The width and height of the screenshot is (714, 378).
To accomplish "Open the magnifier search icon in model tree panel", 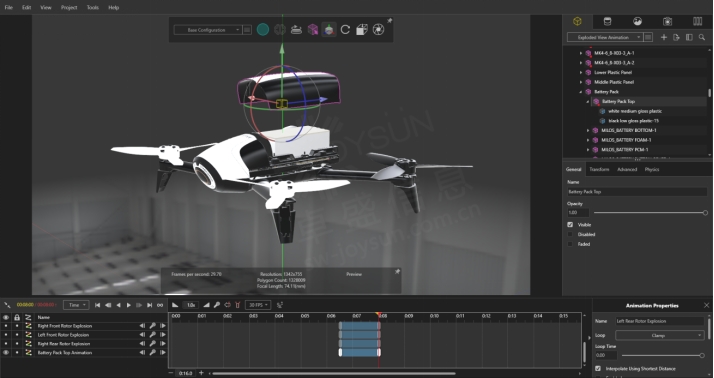I will 702,37.
